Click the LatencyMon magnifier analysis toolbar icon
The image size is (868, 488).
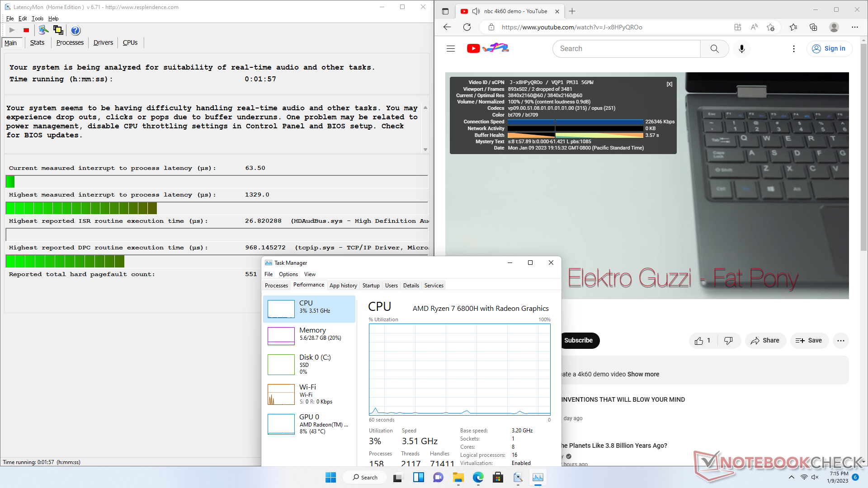[x=43, y=30]
